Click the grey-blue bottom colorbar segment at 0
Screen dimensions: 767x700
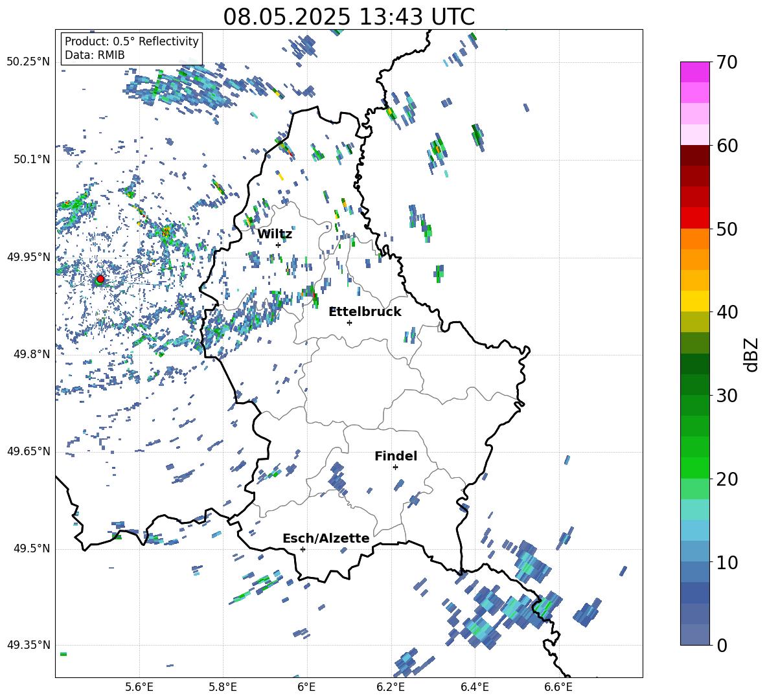coord(694,635)
